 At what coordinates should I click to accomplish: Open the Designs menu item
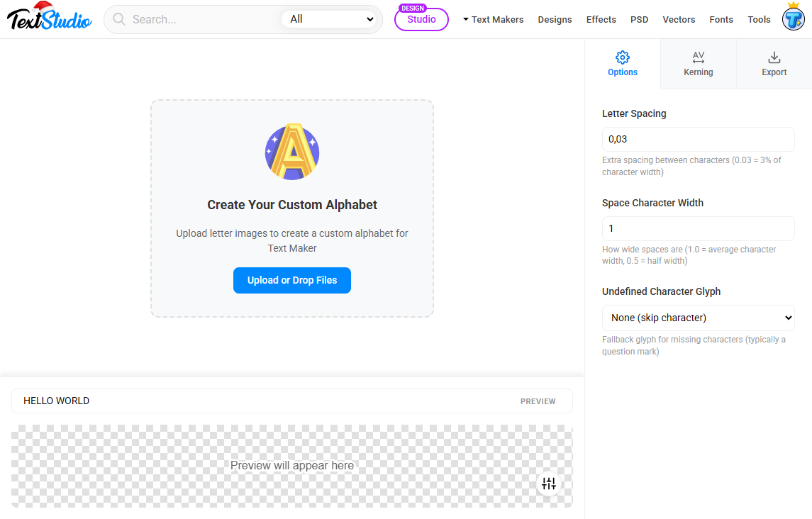(555, 19)
